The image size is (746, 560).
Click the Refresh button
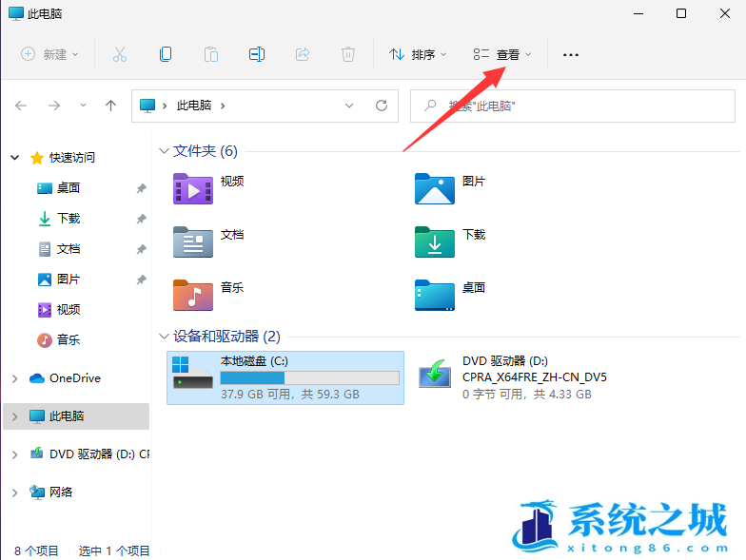(x=382, y=106)
